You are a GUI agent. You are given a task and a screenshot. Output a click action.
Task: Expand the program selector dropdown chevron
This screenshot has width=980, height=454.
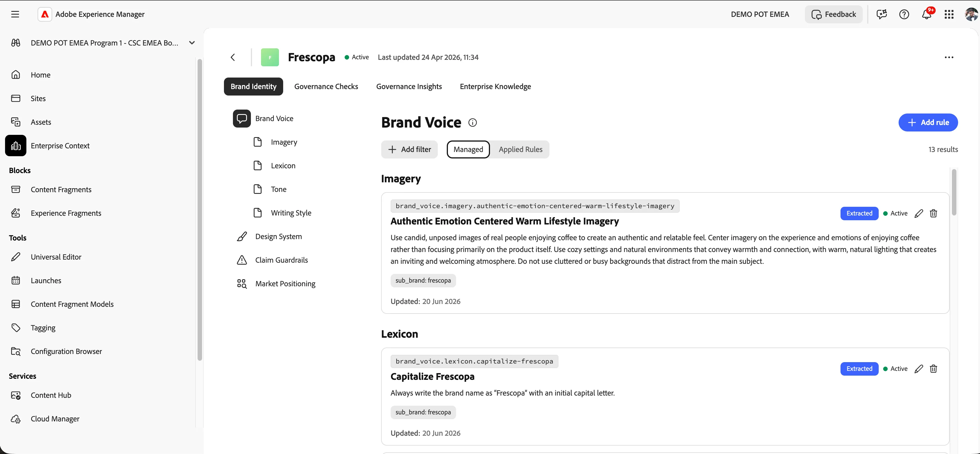coord(192,43)
